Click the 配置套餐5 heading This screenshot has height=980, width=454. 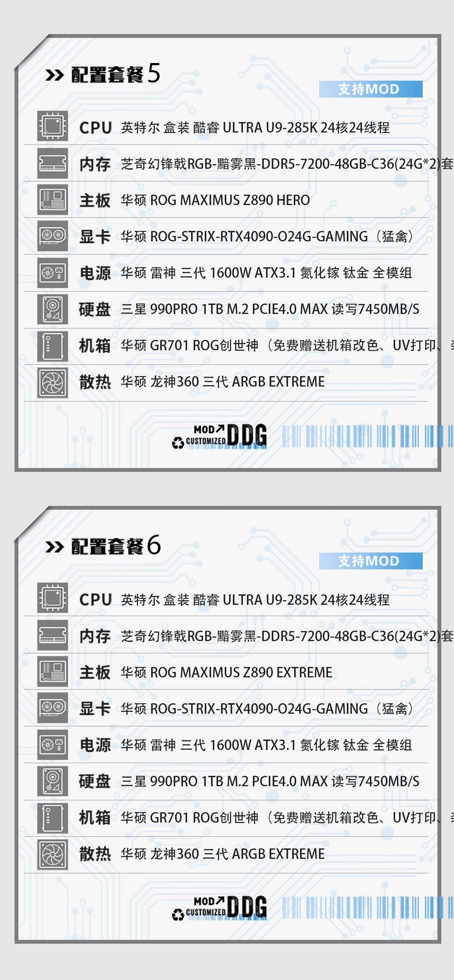click(116, 73)
